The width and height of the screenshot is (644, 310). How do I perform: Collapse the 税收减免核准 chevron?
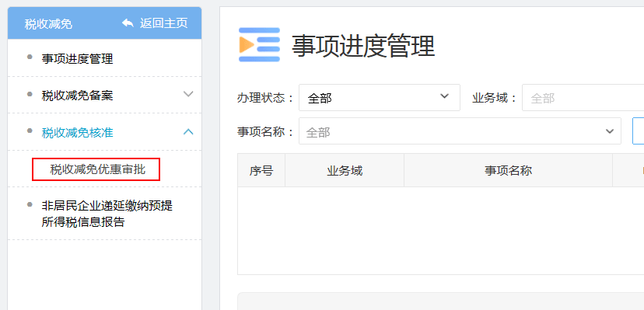pos(188,131)
